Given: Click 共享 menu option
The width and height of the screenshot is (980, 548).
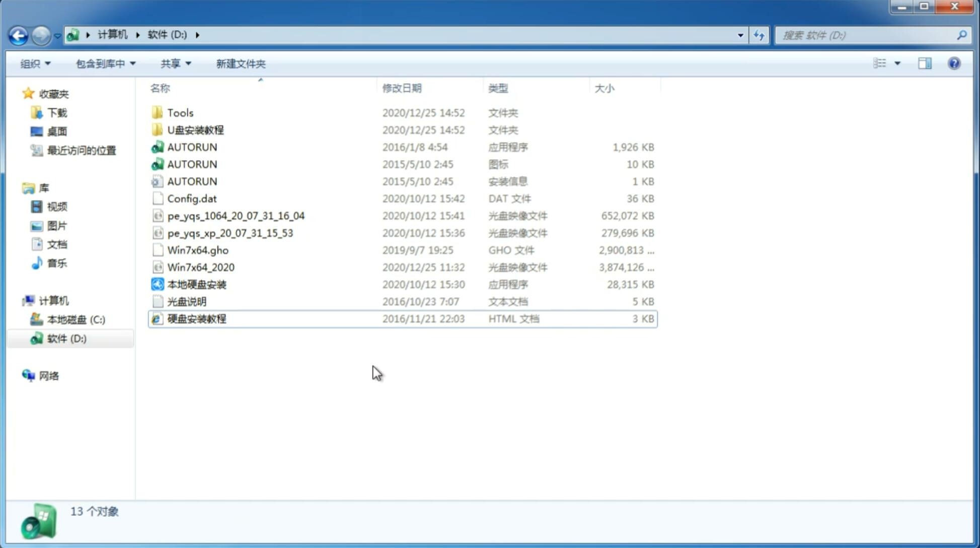Looking at the screenshot, I should (171, 63).
